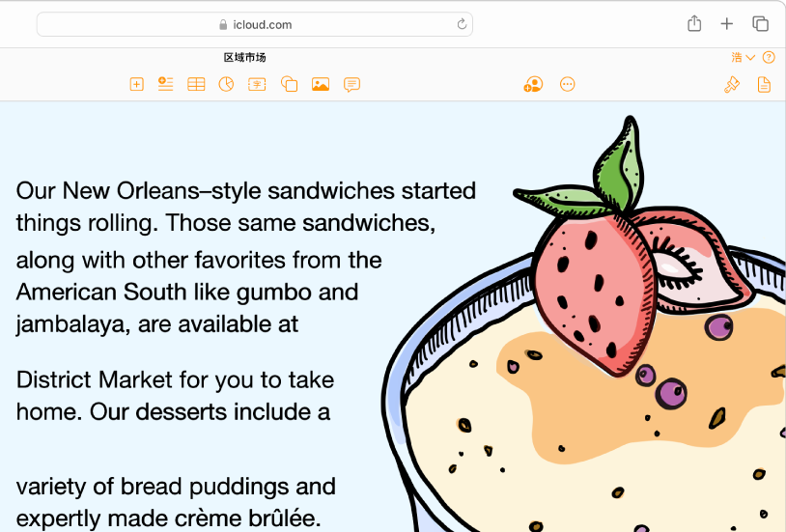786x532 pixels.
Task: Click the text line 'expertly made crème brûlée.'
Action: (x=168, y=518)
